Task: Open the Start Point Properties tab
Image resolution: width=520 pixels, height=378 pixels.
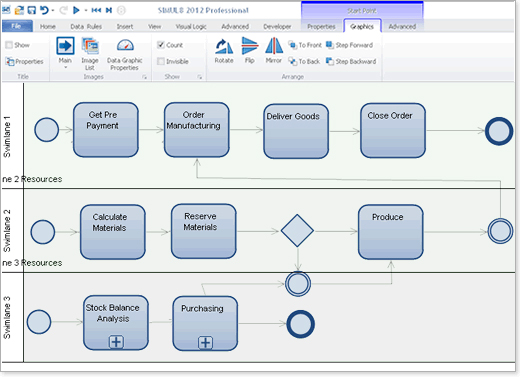Action: [x=321, y=26]
